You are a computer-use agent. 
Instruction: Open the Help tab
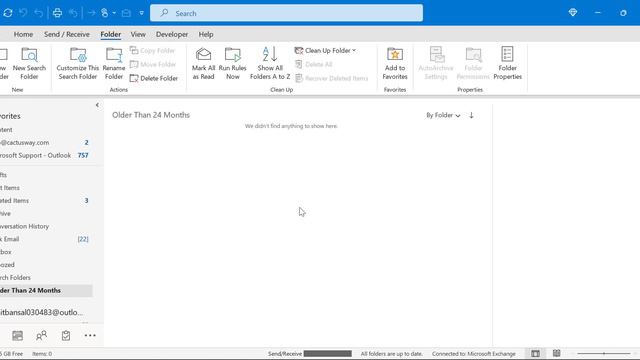coord(206,34)
